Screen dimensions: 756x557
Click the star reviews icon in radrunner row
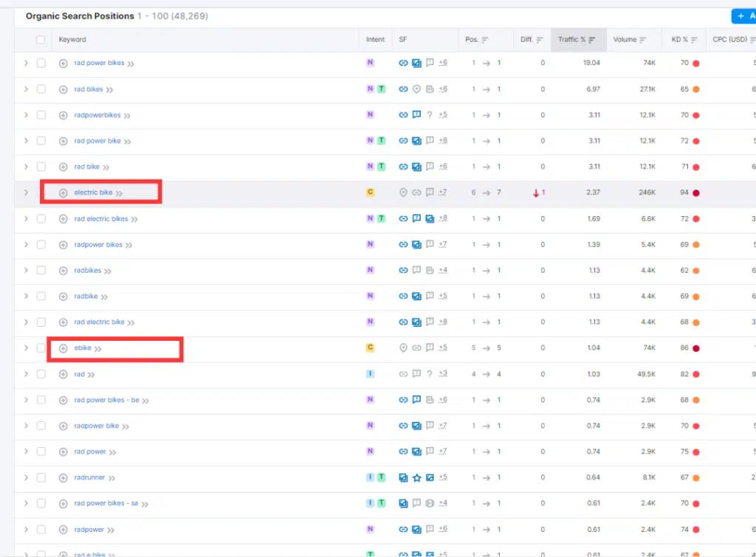(416, 477)
